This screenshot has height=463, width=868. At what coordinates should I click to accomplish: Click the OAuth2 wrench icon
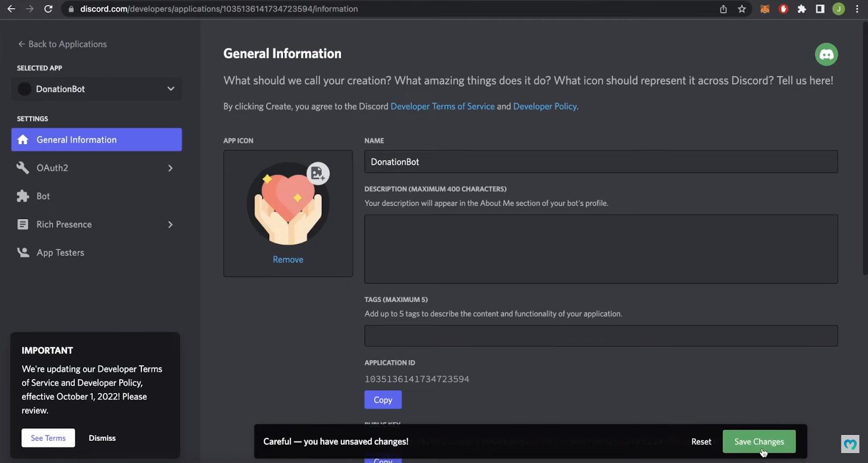tap(23, 168)
